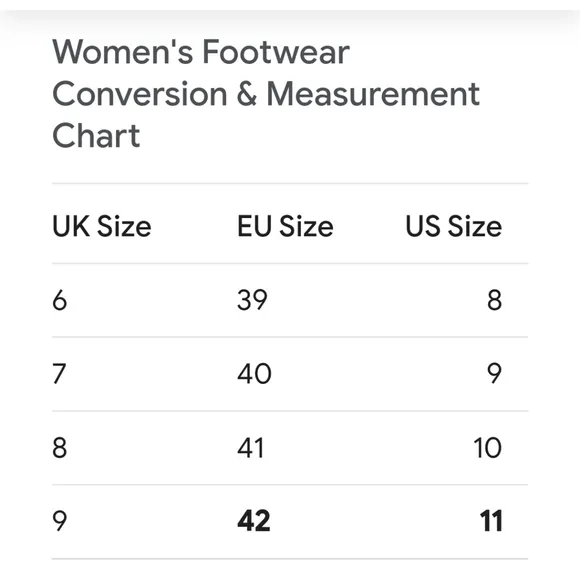Click US size 9 cell

[x=495, y=374]
